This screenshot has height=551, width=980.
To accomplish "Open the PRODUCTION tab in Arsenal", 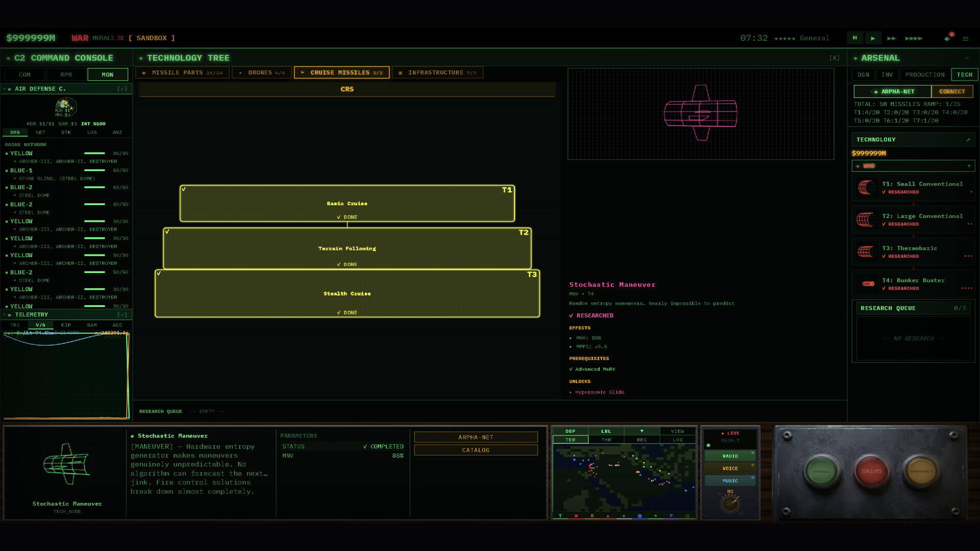I will click(925, 74).
